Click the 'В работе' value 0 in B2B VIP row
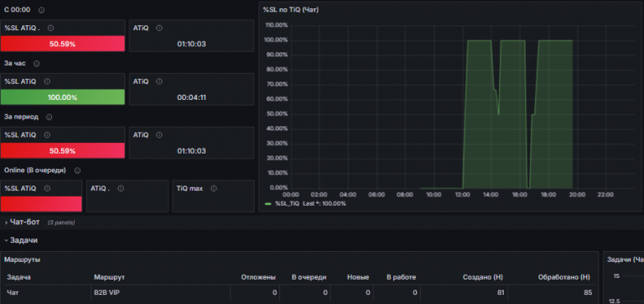This screenshot has width=644, height=304. click(415, 292)
